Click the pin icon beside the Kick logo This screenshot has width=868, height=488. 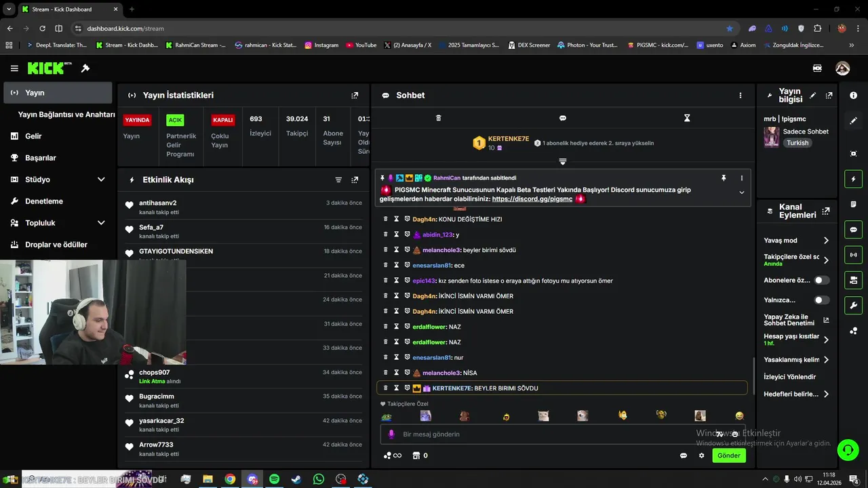point(85,68)
